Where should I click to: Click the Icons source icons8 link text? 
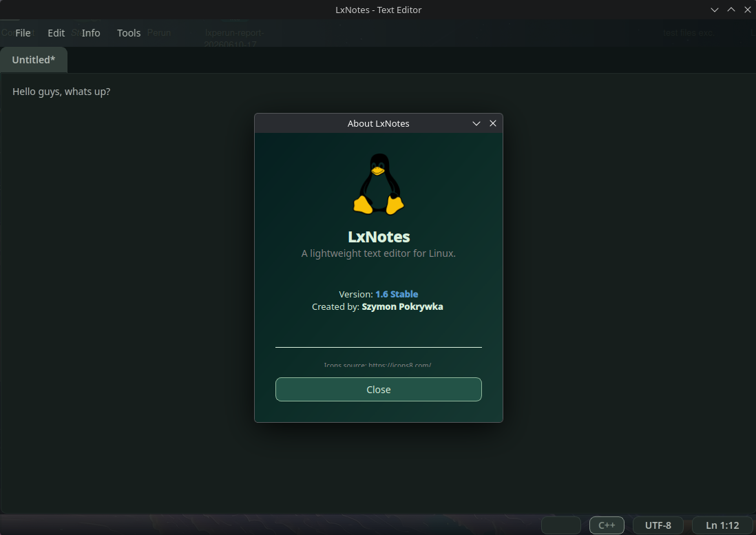pyautogui.click(x=377, y=365)
